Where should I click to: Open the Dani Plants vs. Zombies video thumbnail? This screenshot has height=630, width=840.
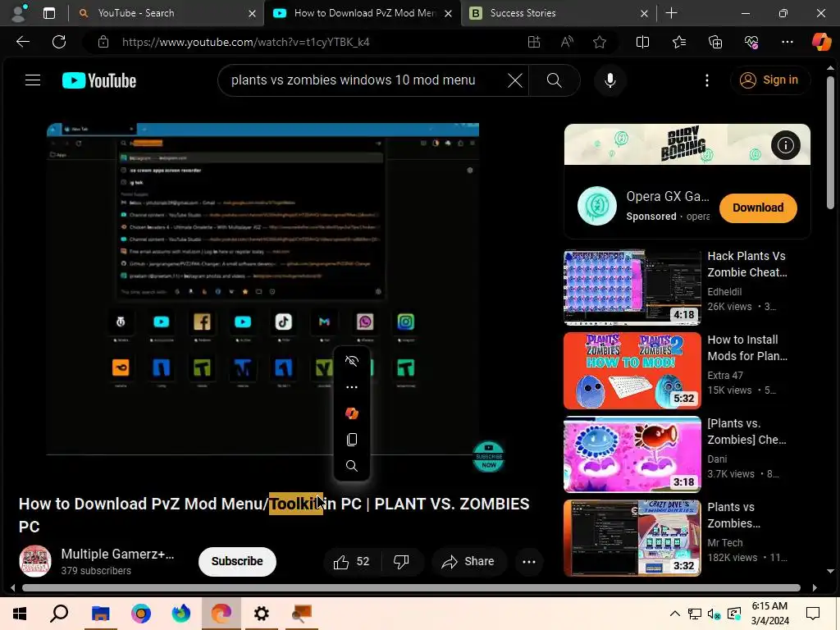[x=632, y=454]
